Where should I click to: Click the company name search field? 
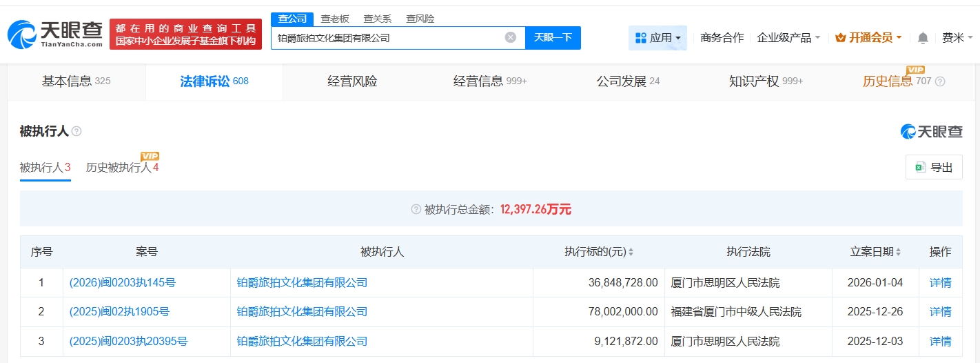(x=386, y=38)
